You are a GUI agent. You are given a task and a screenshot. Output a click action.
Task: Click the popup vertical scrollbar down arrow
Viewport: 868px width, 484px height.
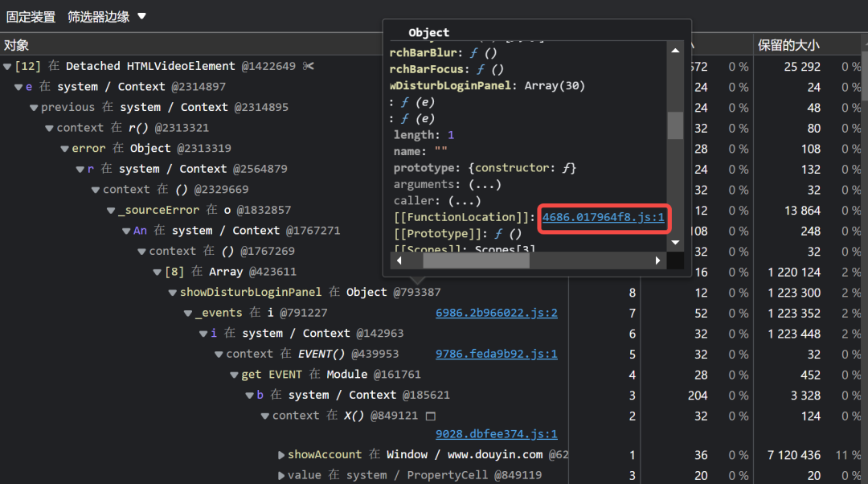click(675, 243)
